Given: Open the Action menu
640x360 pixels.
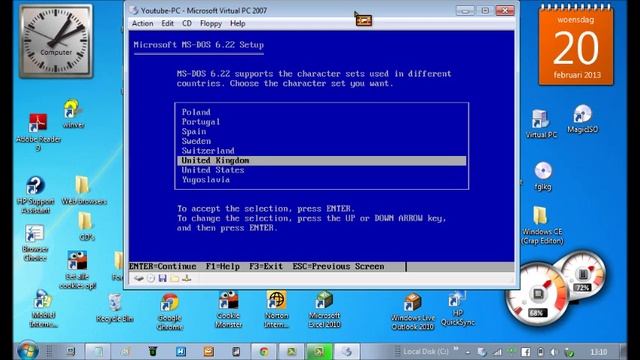Looking at the screenshot, I should (142, 24).
